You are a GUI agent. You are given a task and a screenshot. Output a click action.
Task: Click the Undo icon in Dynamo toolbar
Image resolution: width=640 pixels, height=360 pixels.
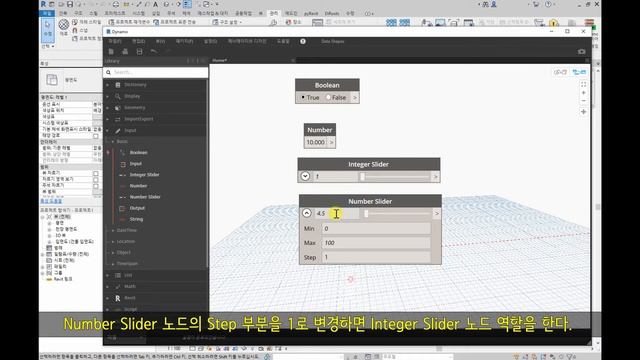[153, 51]
